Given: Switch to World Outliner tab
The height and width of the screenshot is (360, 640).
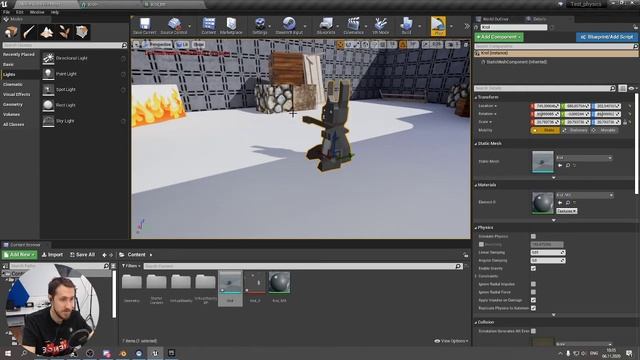Looking at the screenshot, I should (495, 19).
